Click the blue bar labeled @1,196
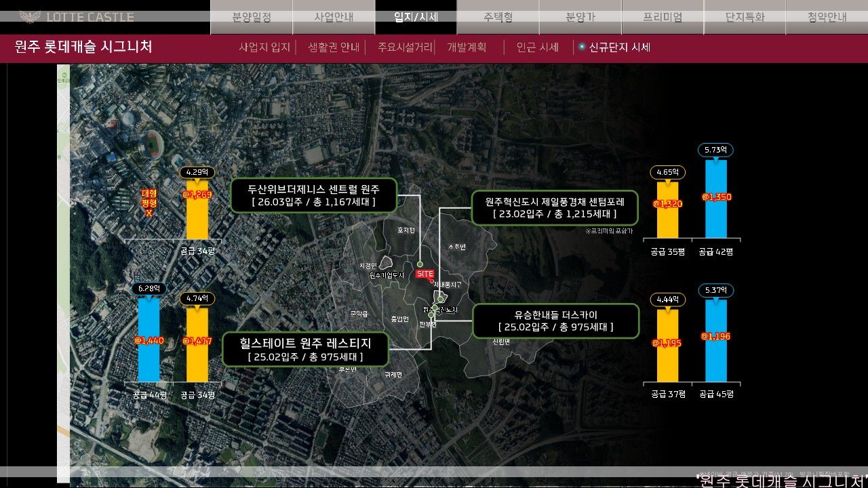 click(715, 341)
